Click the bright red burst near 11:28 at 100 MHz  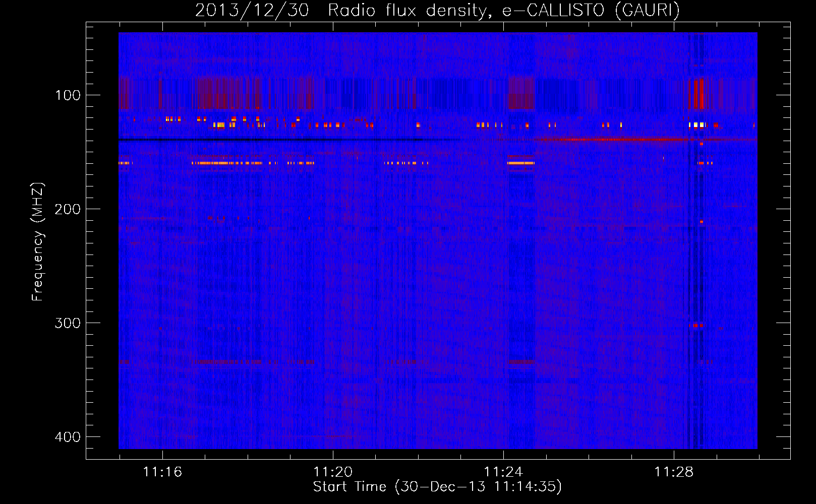pos(698,94)
